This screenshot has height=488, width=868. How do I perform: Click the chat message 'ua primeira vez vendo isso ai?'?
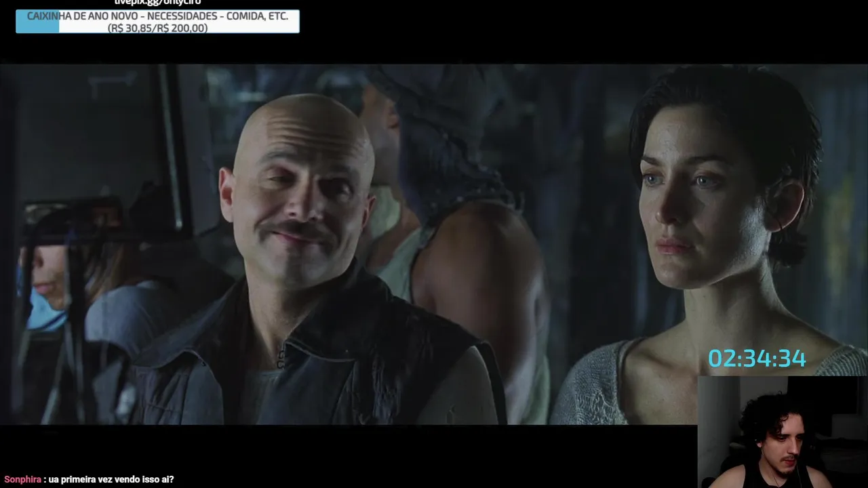coord(111,479)
